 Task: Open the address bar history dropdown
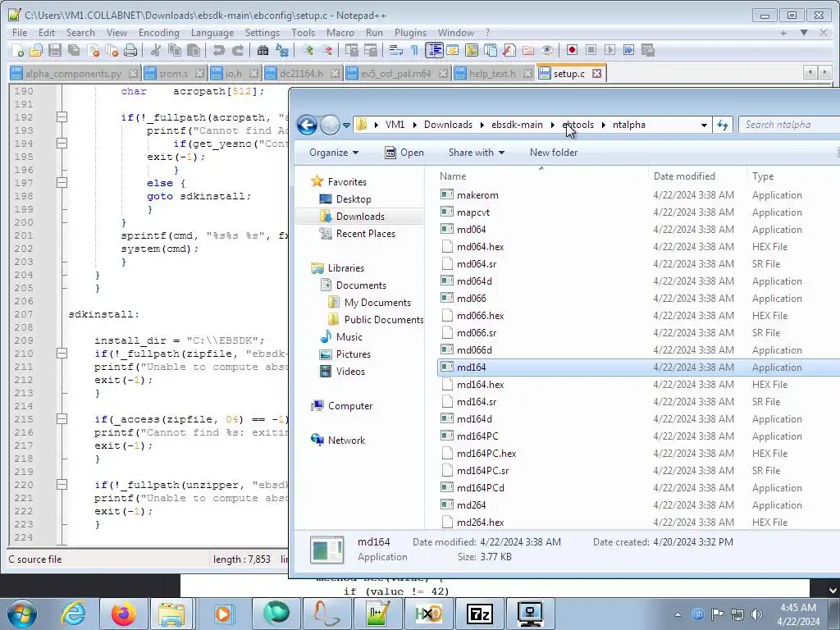[704, 125]
